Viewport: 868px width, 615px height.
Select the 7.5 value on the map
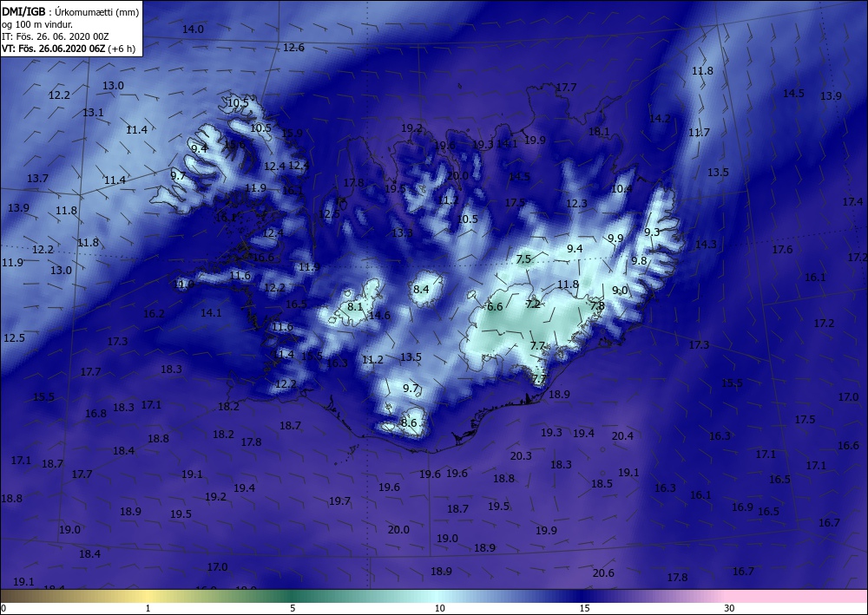coord(523,258)
